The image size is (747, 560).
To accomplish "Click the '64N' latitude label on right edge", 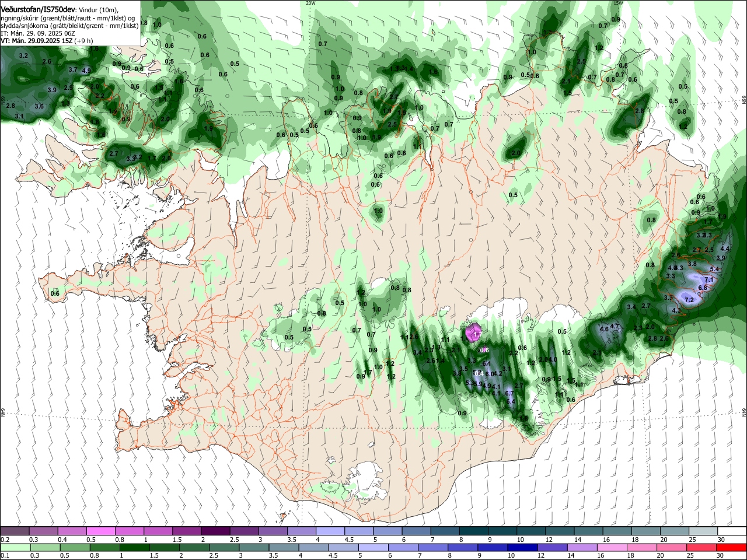I will (x=744, y=412).
